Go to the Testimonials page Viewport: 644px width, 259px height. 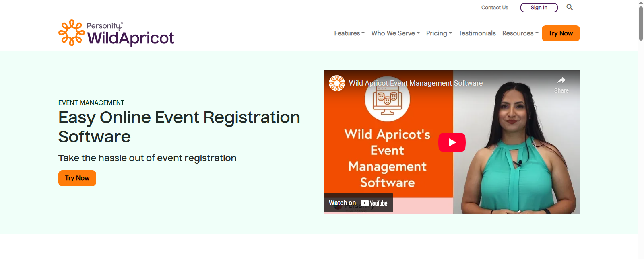(x=477, y=33)
